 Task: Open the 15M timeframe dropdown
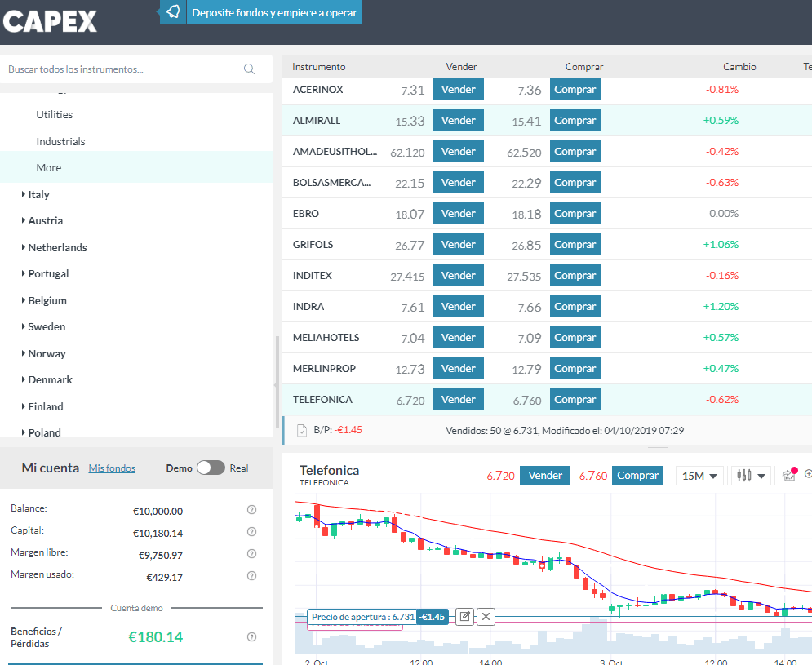tap(699, 476)
